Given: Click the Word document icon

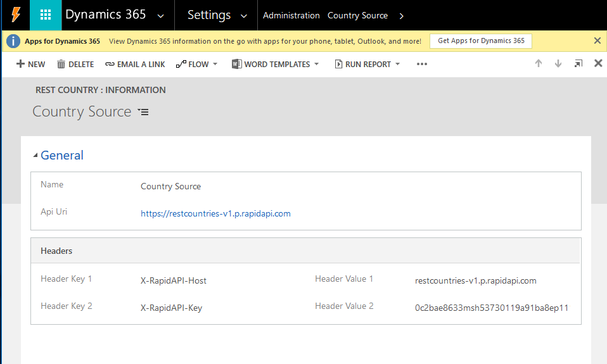Looking at the screenshot, I should pos(236,64).
